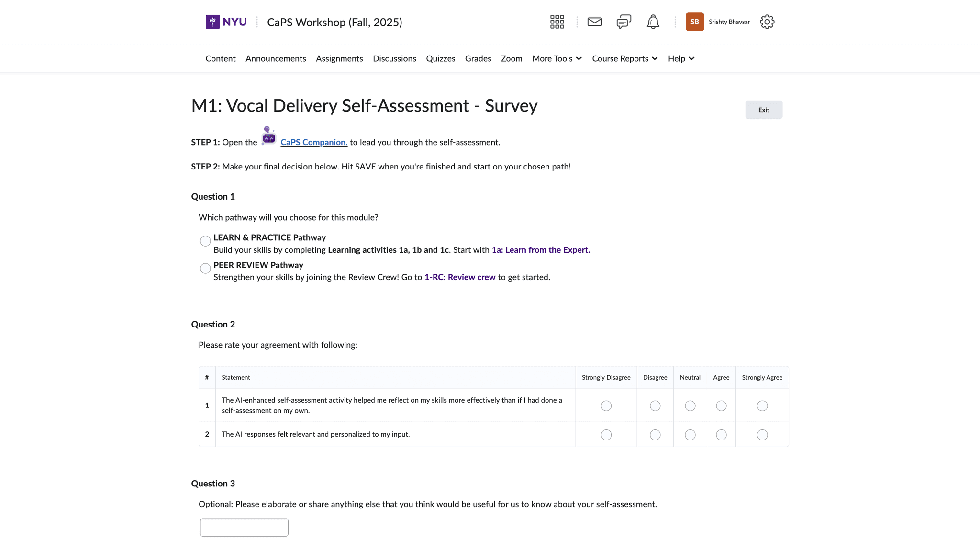Viewport: 980px width, 553px height.
Task: Open the CaPS Companion link
Action: (314, 142)
